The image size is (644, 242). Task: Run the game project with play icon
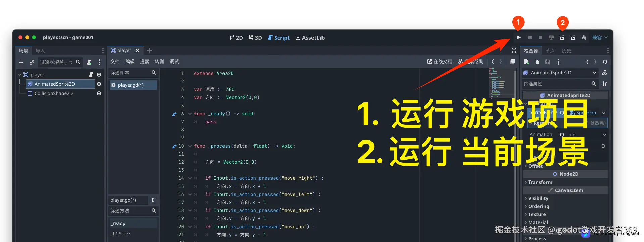(x=519, y=38)
